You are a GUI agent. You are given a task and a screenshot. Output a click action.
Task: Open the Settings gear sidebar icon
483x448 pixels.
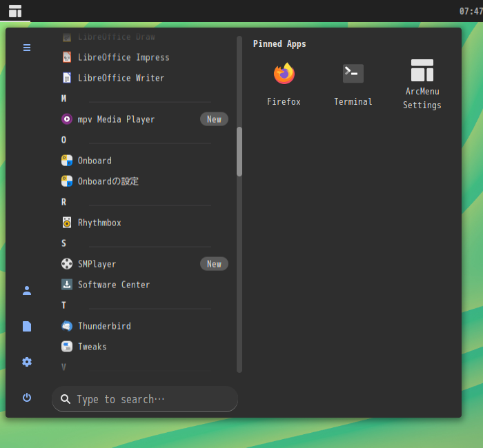pyautogui.click(x=27, y=362)
